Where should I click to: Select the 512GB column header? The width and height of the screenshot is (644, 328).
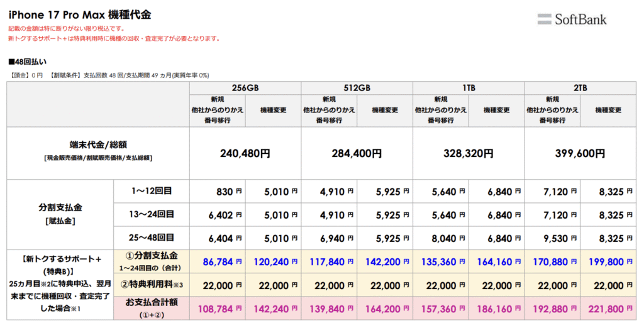(x=357, y=87)
